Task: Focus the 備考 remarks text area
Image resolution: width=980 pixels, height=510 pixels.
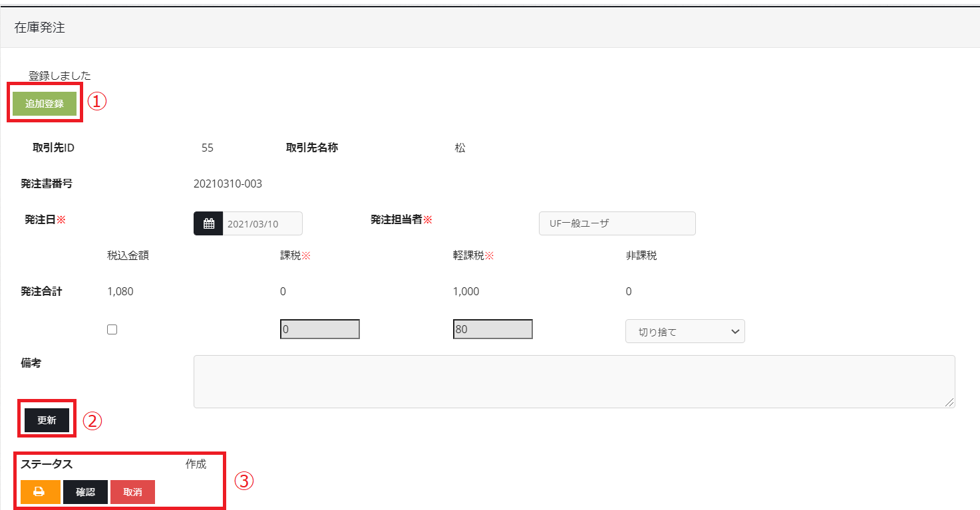Action: click(573, 381)
